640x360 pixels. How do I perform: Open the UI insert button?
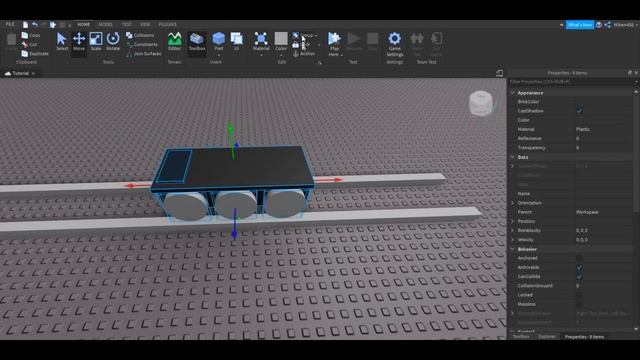click(x=237, y=41)
